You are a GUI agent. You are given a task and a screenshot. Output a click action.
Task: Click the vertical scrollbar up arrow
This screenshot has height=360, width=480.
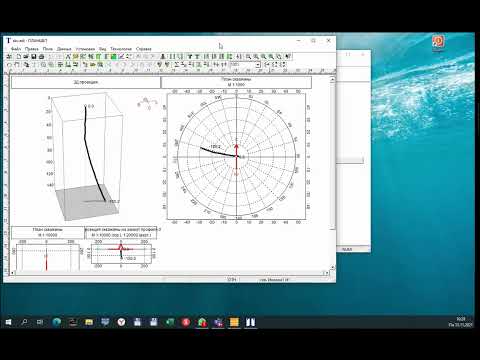(x=332, y=79)
